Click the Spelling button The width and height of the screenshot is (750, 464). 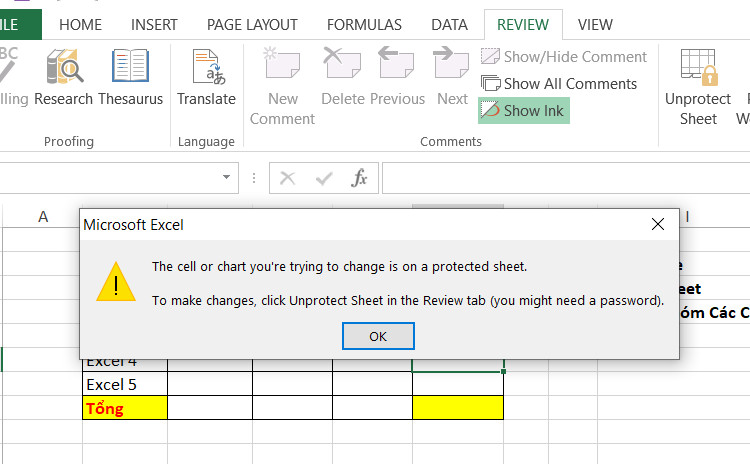[x=13, y=77]
